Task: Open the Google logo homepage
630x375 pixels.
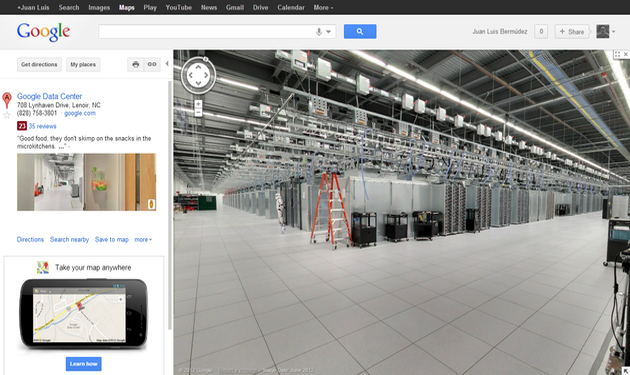Action: 43,32
